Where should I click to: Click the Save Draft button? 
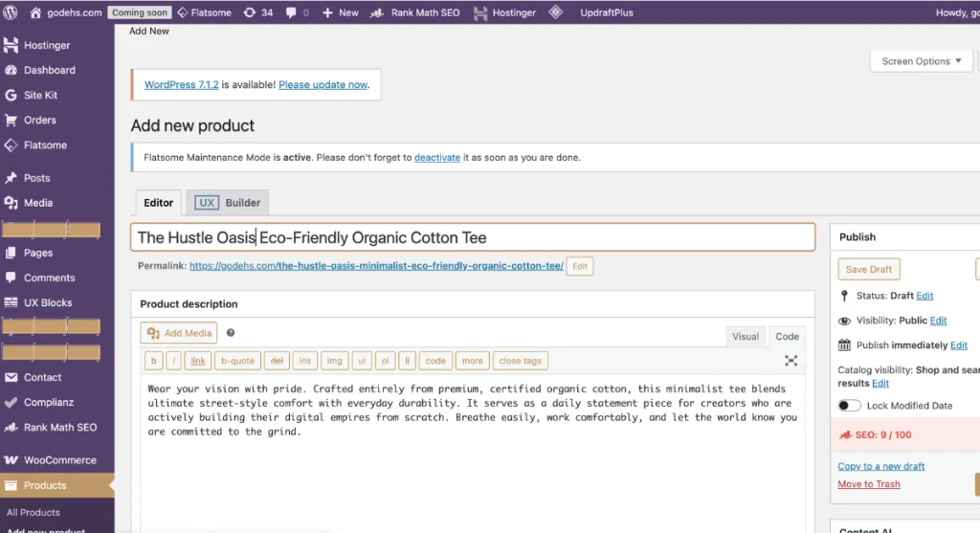869,269
